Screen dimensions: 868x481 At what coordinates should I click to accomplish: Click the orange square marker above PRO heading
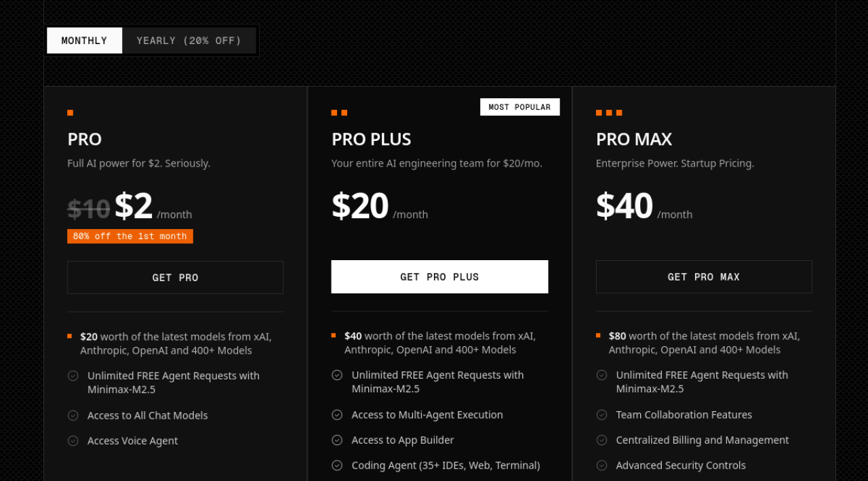coord(69,112)
